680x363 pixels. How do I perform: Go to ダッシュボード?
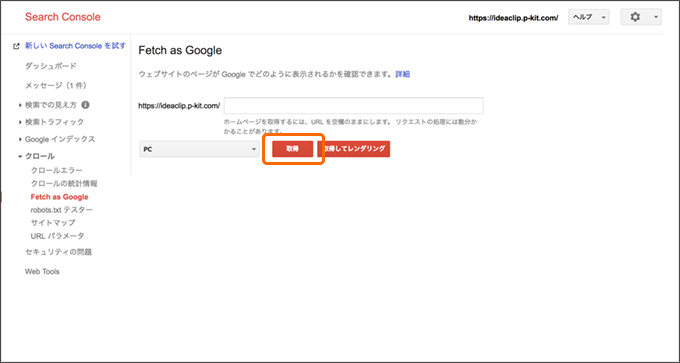coord(51,66)
